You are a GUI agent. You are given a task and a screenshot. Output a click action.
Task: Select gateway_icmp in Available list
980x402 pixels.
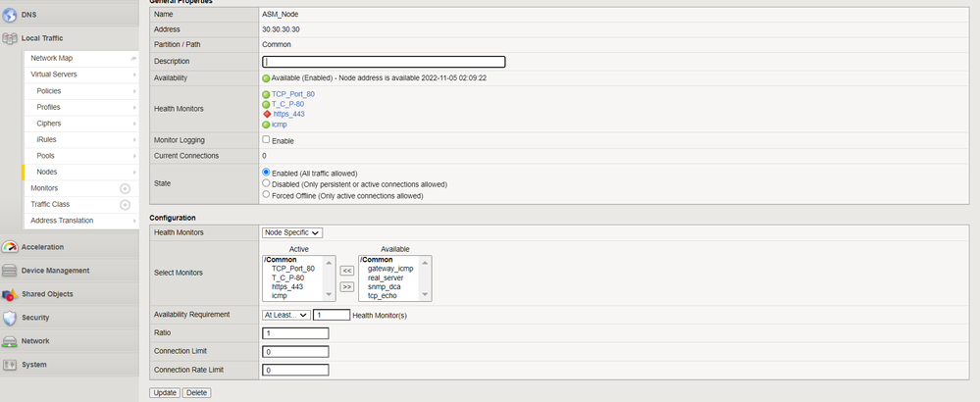tap(390, 269)
